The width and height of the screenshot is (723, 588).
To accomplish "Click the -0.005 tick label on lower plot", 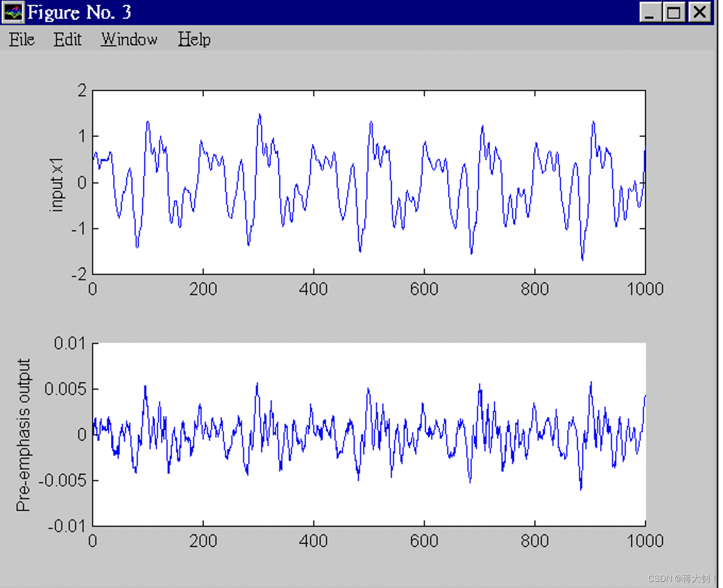I will [x=63, y=481].
